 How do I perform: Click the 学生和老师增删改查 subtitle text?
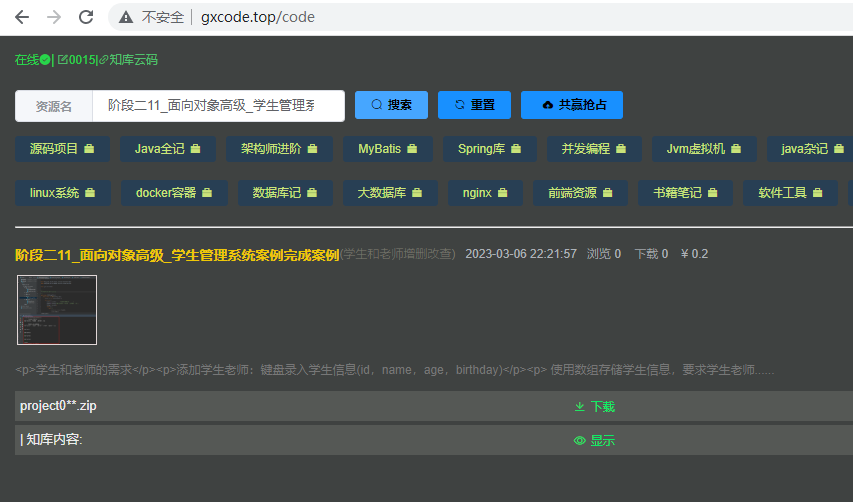point(398,254)
